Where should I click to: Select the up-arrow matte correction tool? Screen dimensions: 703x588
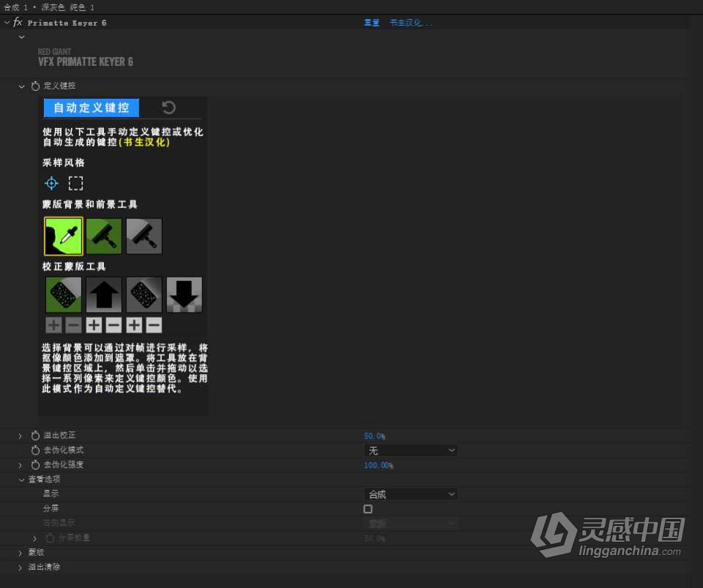pyautogui.click(x=104, y=294)
